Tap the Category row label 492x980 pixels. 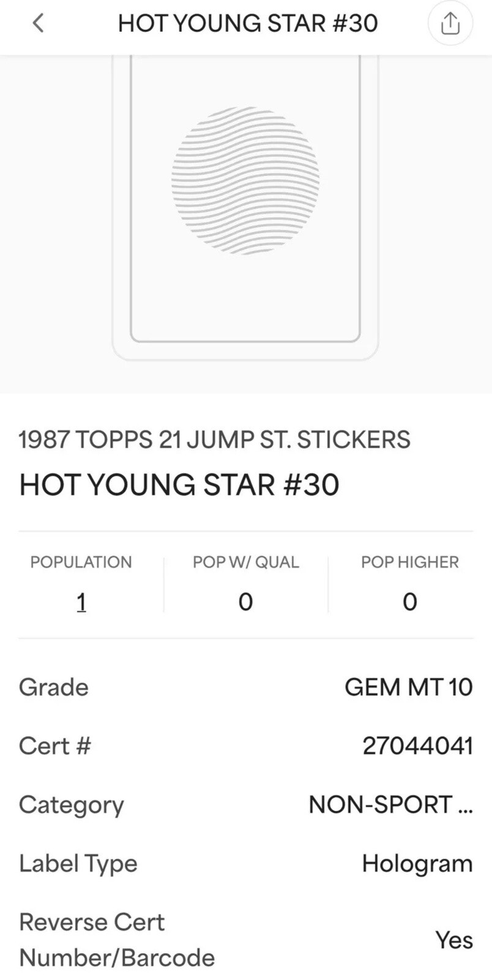72,805
